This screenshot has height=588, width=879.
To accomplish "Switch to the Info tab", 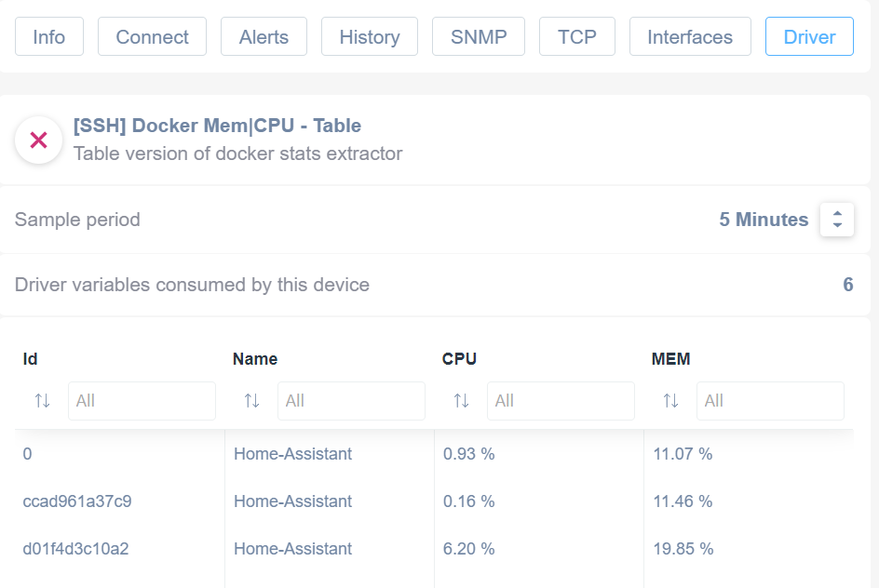I will [49, 37].
